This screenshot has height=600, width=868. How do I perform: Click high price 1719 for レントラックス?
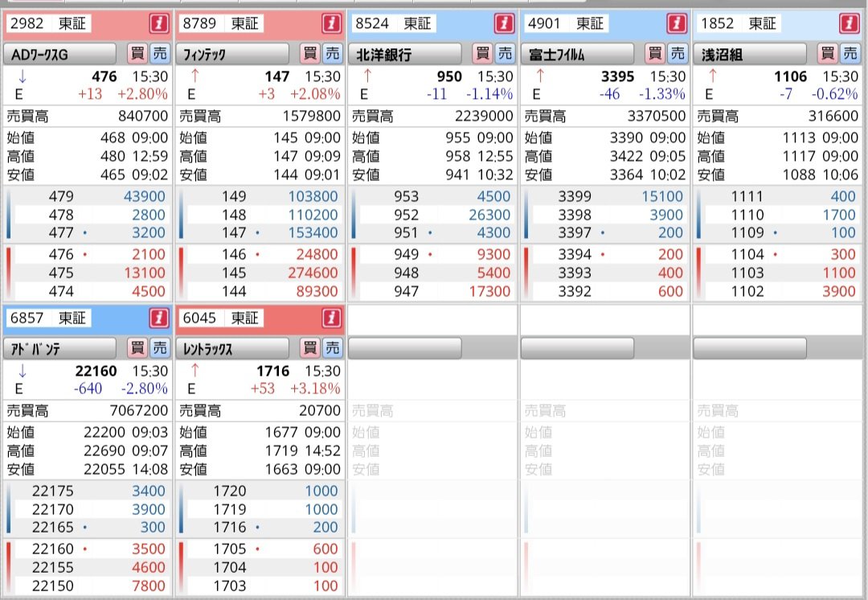pos(282,450)
